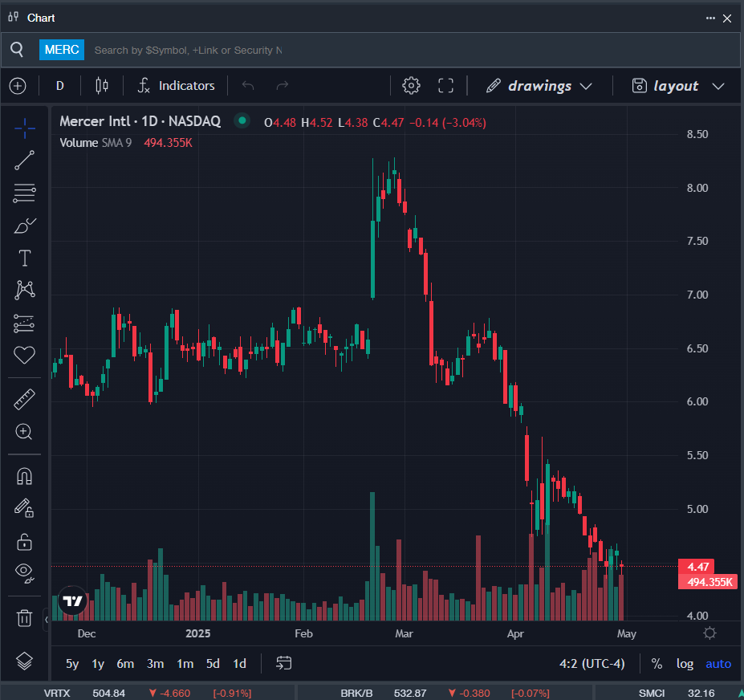Open the Indicators dialog
The width and height of the screenshot is (744, 700).
176,86
